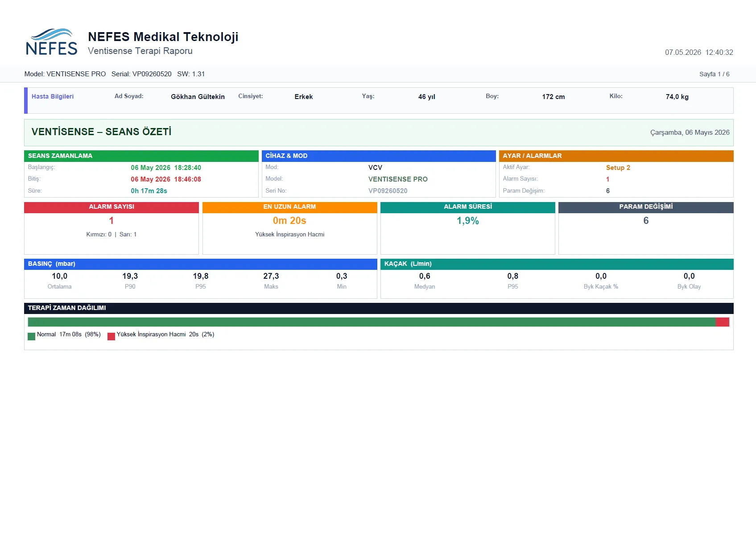The width and height of the screenshot is (756, 533).
Task: Click the duration value "0h 17m 28s"
Action: pyautogui.click(x=149, y=191)
